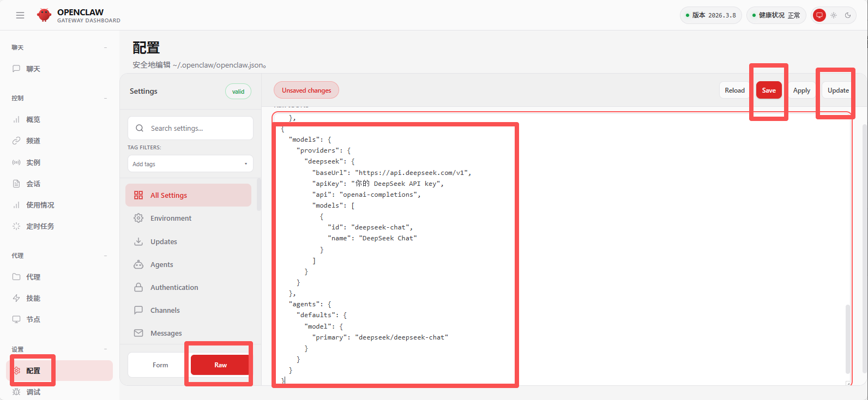
Task: Click the OpenClaw red mascot logo
Action: tap(44, 15)
